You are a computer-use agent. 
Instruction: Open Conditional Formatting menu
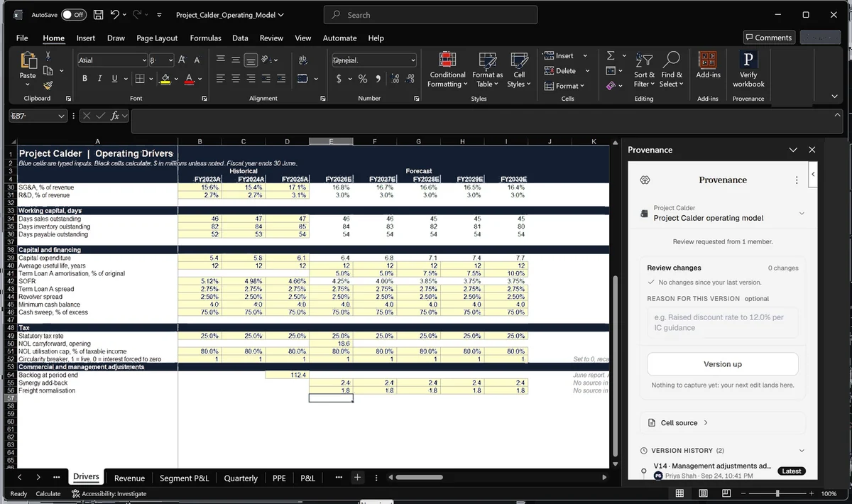(447, 70)
